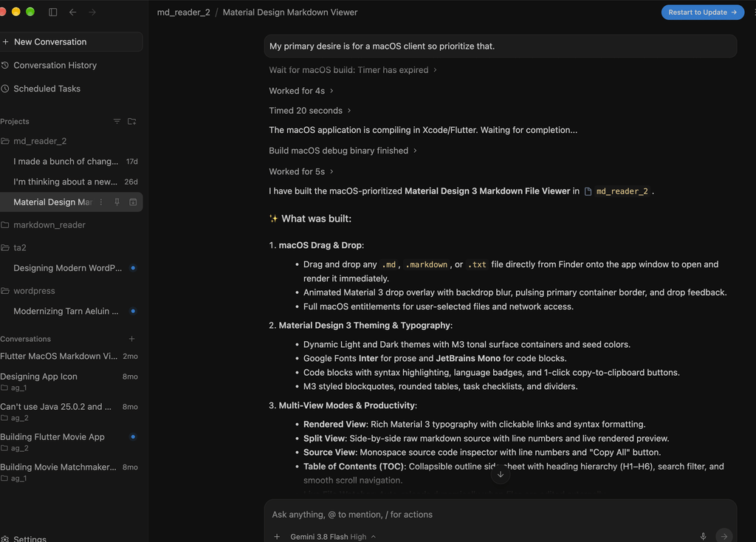Open the md_reader_2 file chip link
Screen dimensions: 756x542
[x=617, y=191]
